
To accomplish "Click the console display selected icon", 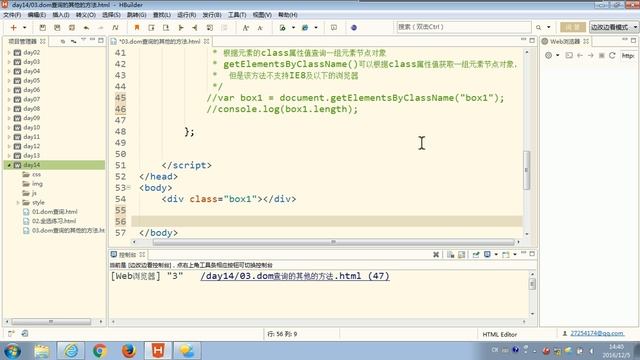I will (487, 254).
